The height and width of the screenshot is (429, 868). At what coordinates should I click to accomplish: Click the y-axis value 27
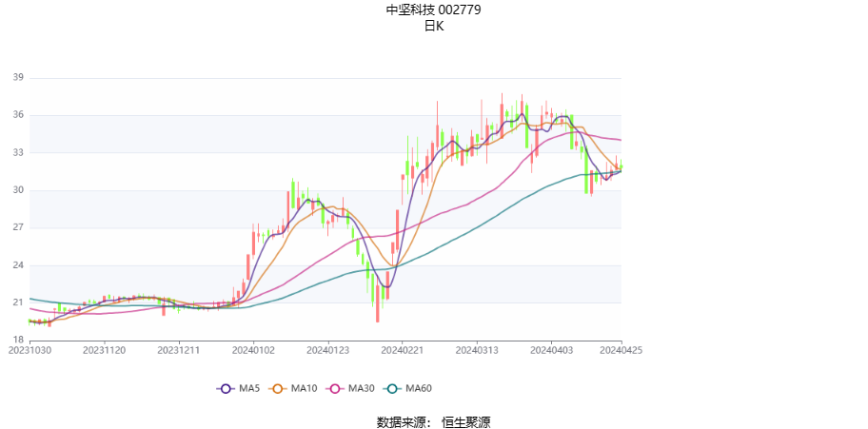coord(18,228)
